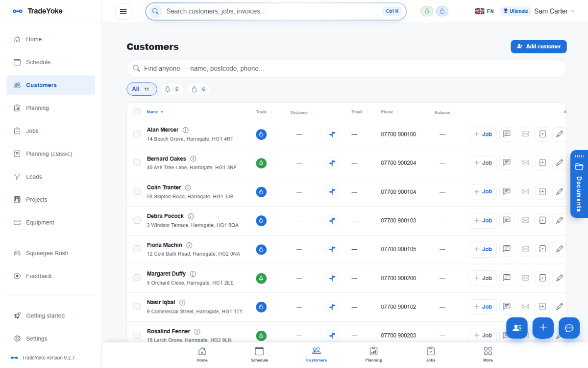Screen dimensions: 588x368
Task: Open Projects in the left sidebar
Action: click(x=50, y=200)
